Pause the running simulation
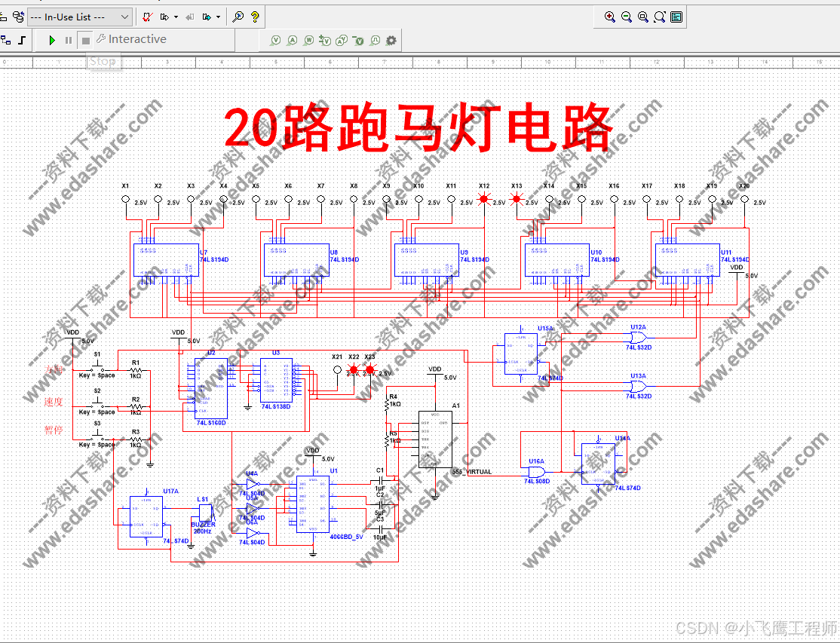 [69, 40]
